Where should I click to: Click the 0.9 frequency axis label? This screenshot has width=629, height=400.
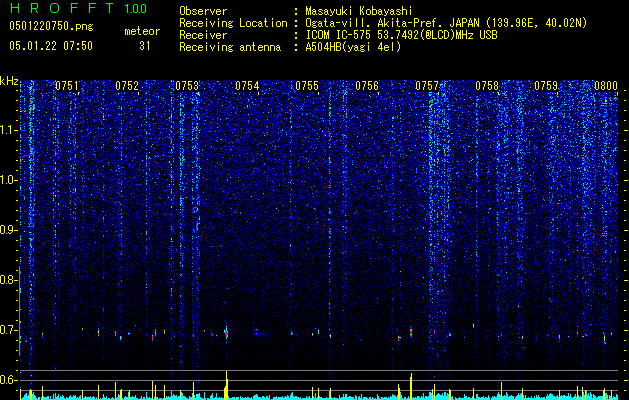tap(8, 230)
